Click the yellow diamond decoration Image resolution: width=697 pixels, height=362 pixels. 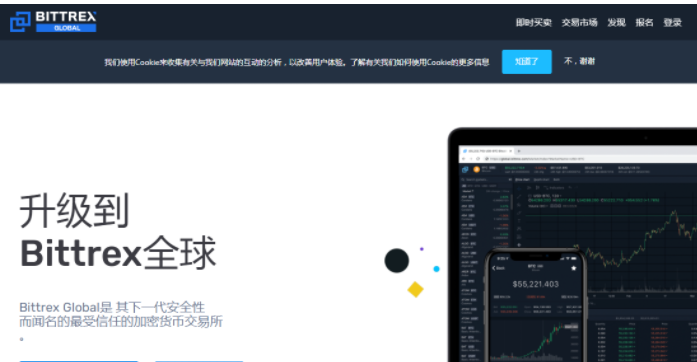415,290
